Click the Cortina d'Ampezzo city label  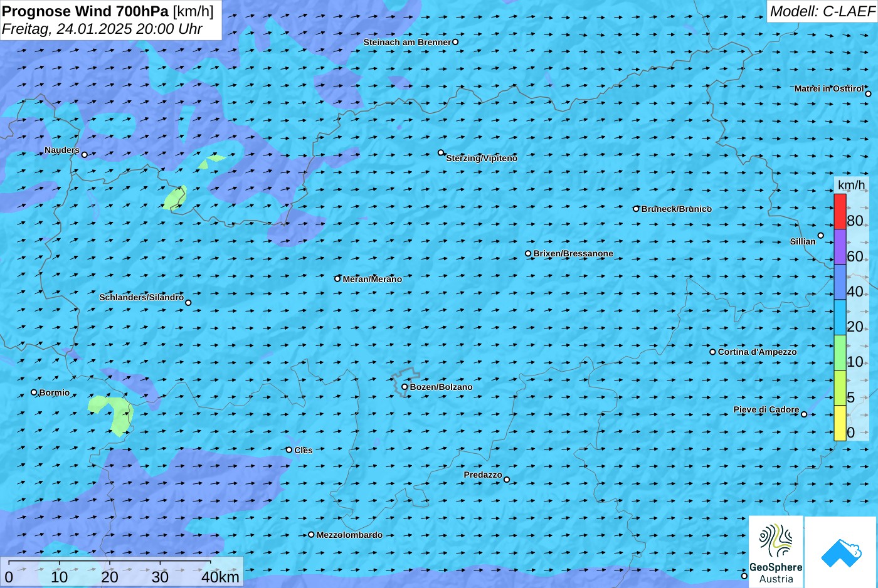(758, 352)
